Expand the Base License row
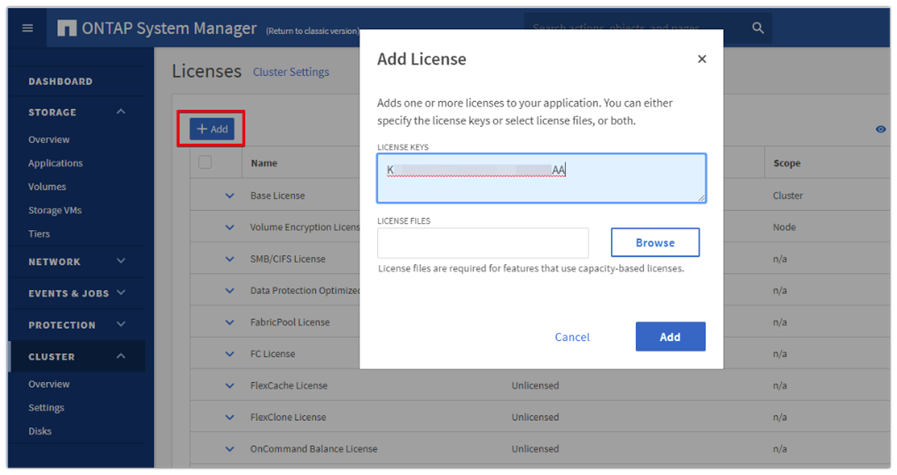897x475 pixels. click(x=229, y=195)
